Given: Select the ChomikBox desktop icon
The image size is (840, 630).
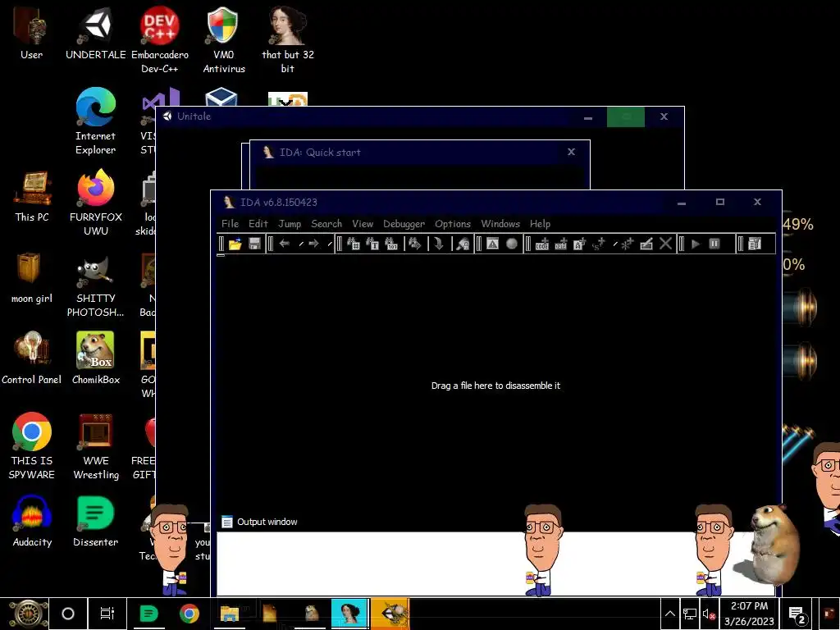Looking at the screenshot, I should [95, 358].
